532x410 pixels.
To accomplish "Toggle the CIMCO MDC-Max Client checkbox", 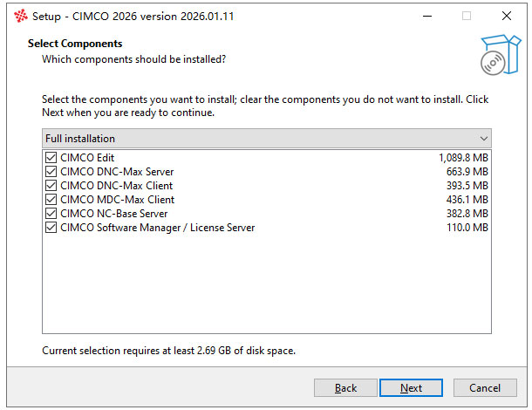I will (x=51, y=199).
